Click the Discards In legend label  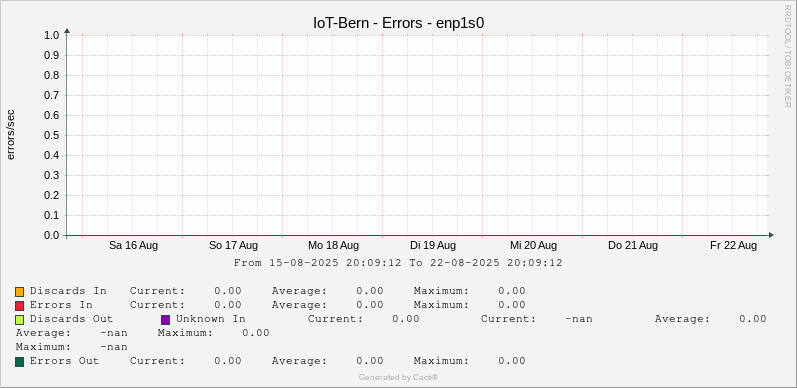click(68, 291)
